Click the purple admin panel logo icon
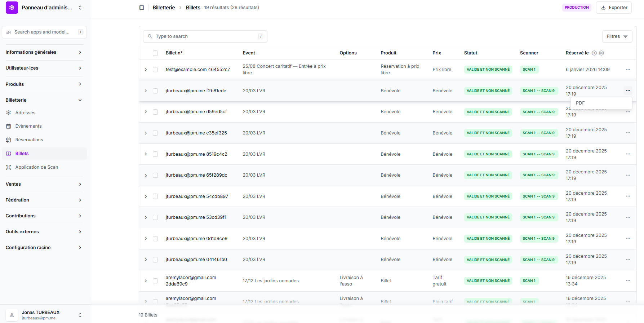Screen dimensions: 644x323 (12, 8)
